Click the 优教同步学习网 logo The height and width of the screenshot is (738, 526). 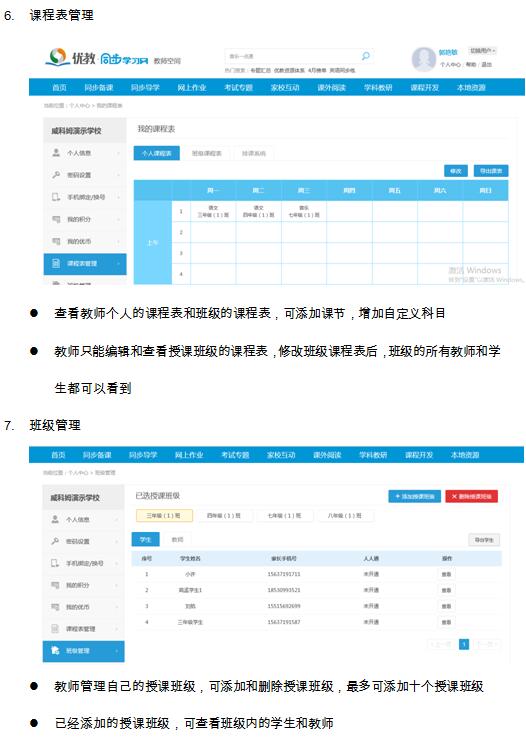pyautogui.click(x=97, y=57)
